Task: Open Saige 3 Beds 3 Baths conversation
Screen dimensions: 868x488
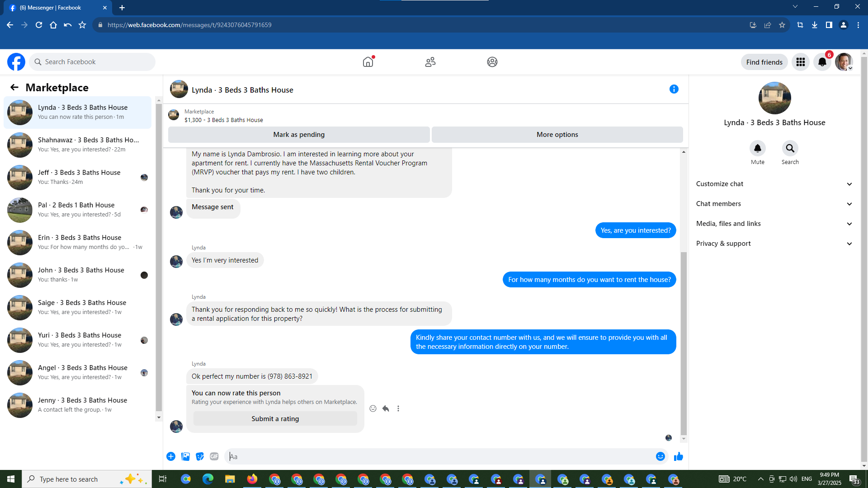Action: point(78,307)
